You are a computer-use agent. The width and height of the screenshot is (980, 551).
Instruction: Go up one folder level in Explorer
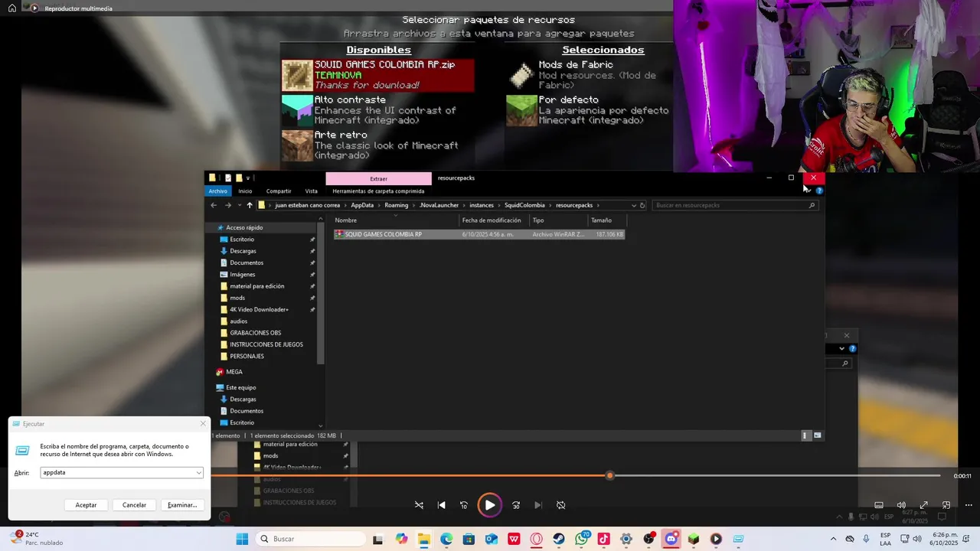coord(250,205)
